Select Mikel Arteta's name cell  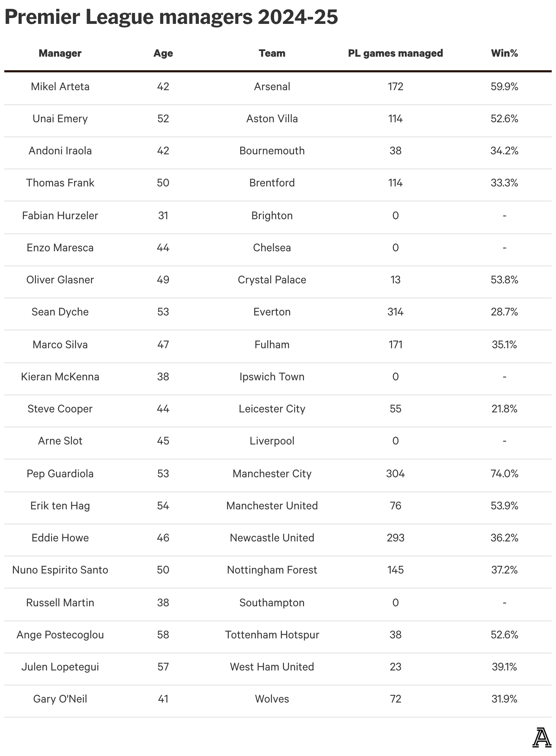point(60,87)
